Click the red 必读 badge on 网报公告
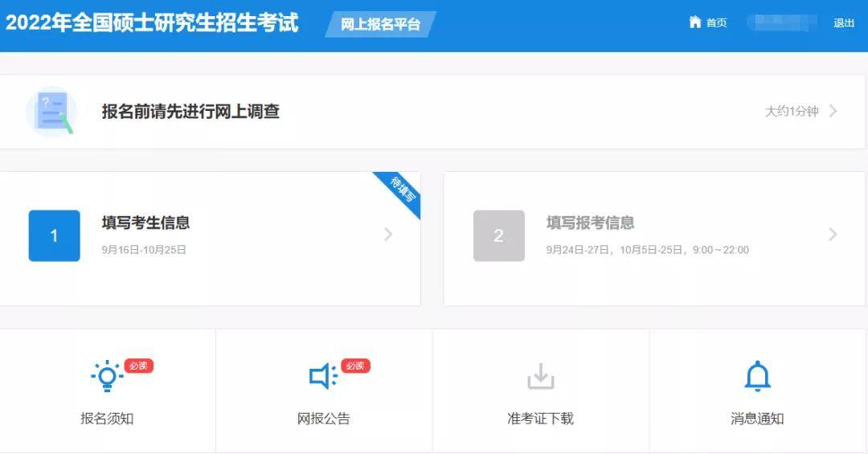The image size is (868, 454). [355, 366]
